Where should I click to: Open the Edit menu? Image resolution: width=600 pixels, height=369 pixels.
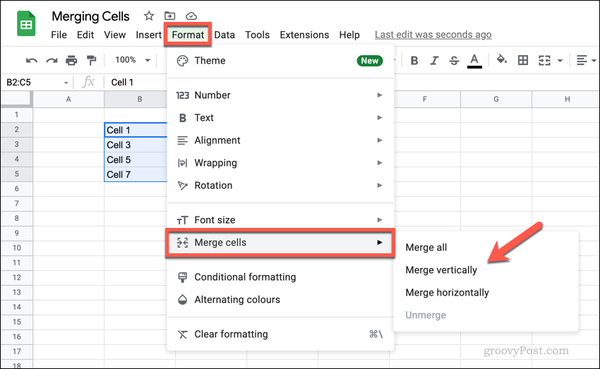pyautogui.click(x=85, y=35)
